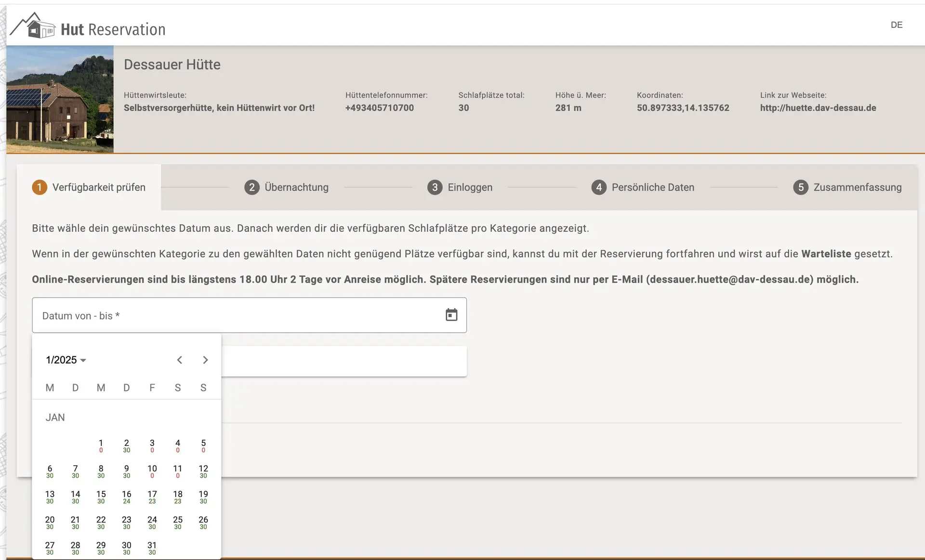The height and width of the screenshot is (560, 925).
Task: Choose January 31 in the calendar
Action: (152, 548)
